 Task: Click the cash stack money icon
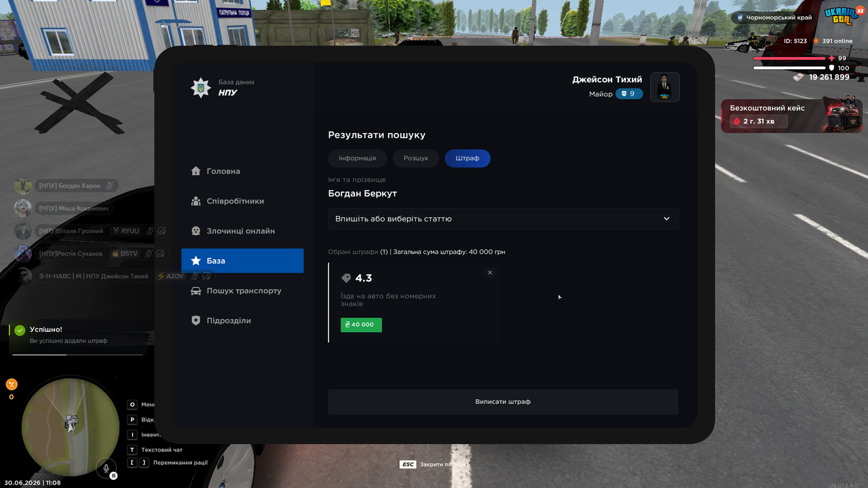coord(799,77)
